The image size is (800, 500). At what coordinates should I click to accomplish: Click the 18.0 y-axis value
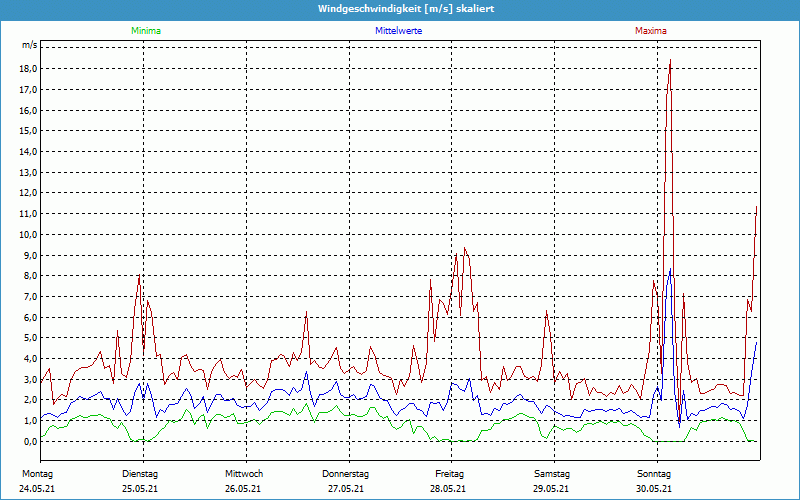(28, 68)
